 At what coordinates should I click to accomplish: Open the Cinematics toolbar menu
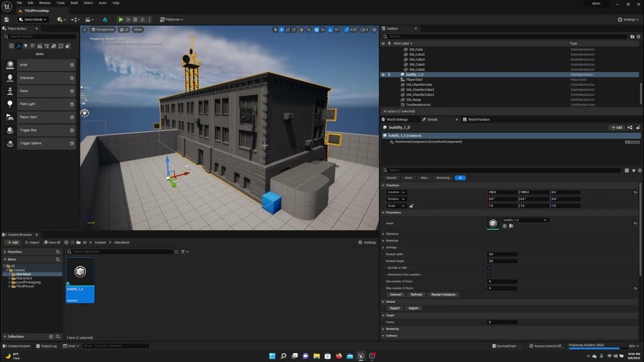coord(88,19)
